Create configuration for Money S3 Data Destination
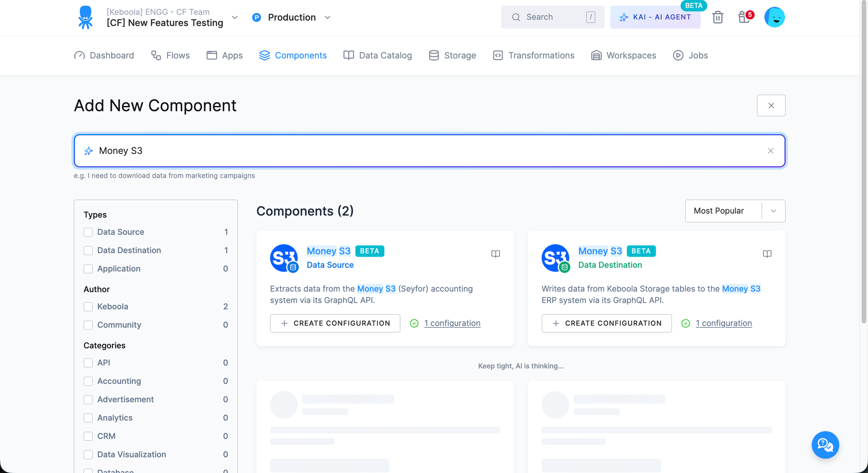Viewport: 868px width, 473px height. (607, 323)
